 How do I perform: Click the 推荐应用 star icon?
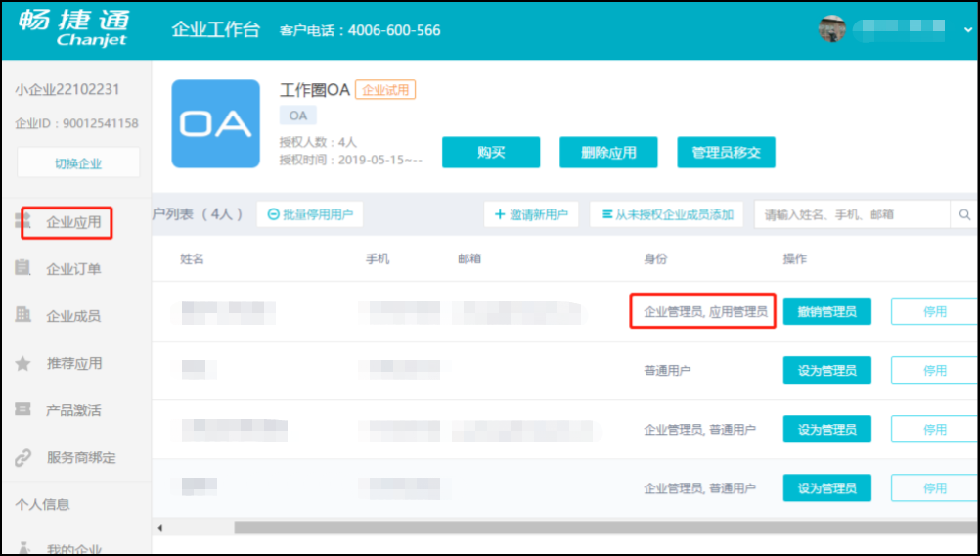(x=22, y=363)
